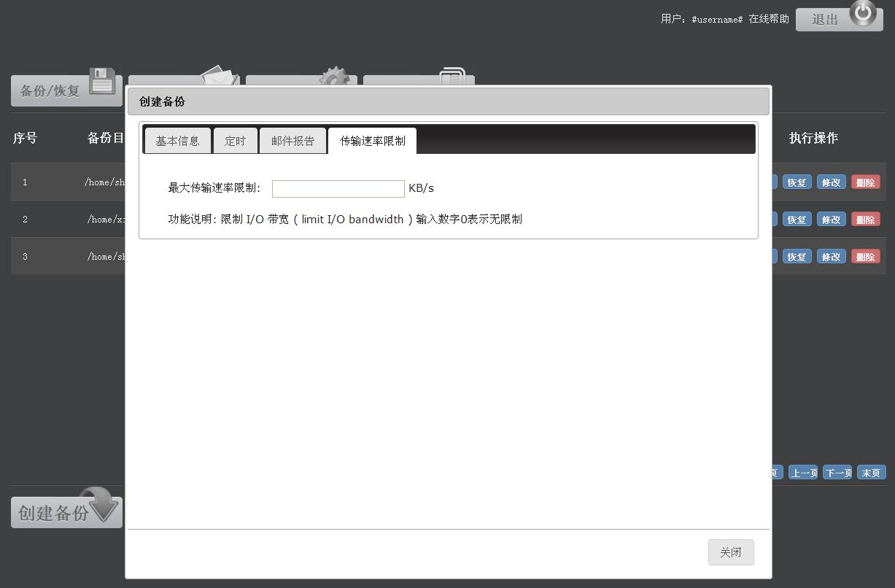Jump to last page with 末页

click(x=872, y=473)
